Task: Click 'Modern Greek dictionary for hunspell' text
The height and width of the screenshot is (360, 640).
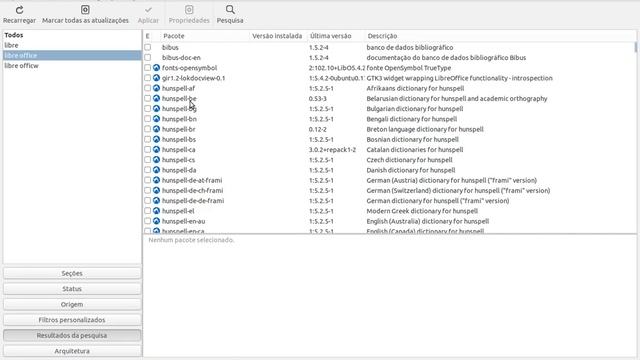Action: tap(422, 211)
